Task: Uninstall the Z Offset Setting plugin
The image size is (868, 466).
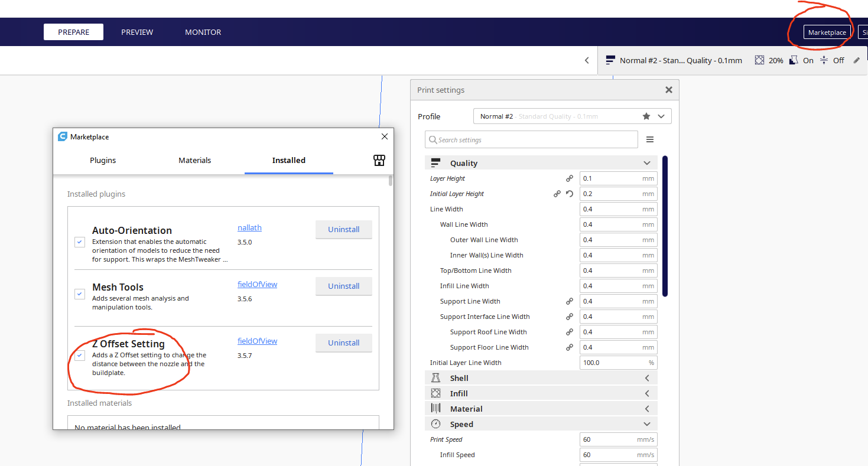Action: point(344,343)
